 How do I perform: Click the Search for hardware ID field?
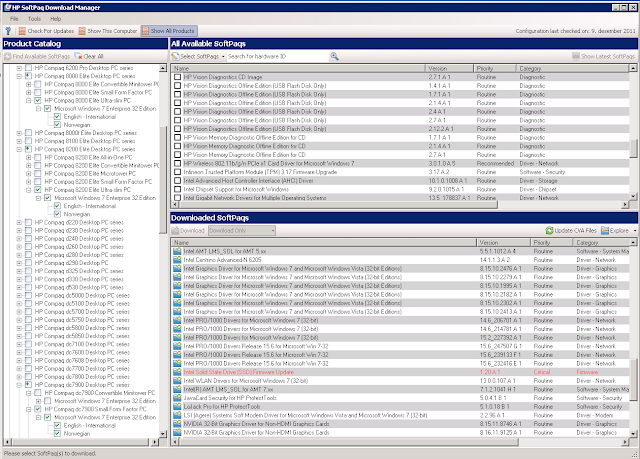(278, 56)
